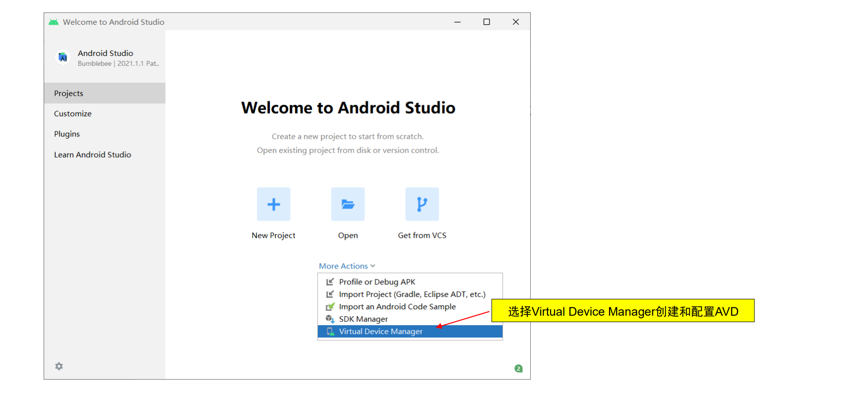Maximize the Welcome to Android Studio window
868x393 pixels.
(x=487, y=22)
